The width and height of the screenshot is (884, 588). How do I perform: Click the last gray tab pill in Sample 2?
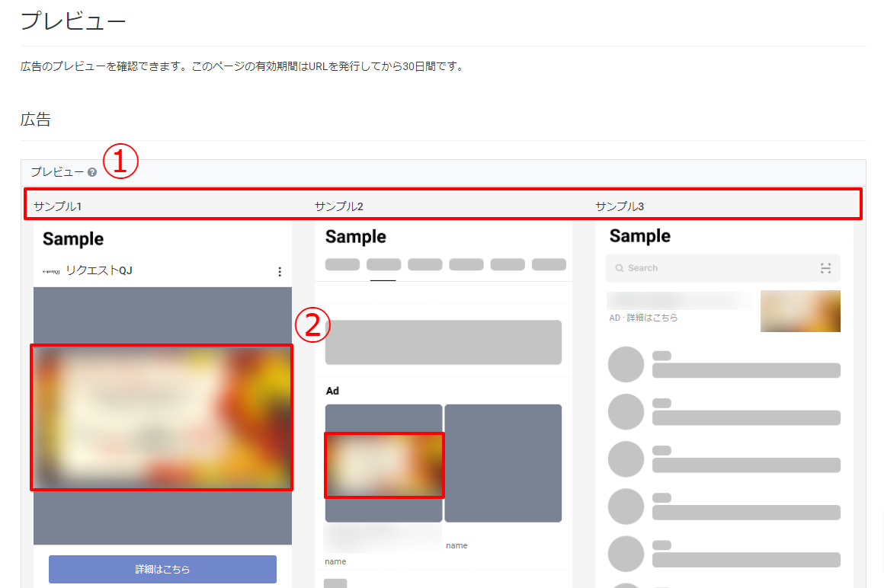coord(549,264)
